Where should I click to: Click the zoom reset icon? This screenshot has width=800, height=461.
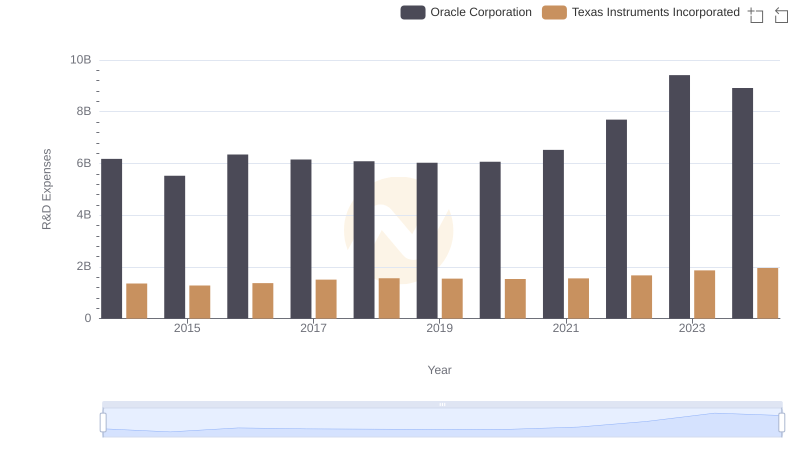[781, 15]
